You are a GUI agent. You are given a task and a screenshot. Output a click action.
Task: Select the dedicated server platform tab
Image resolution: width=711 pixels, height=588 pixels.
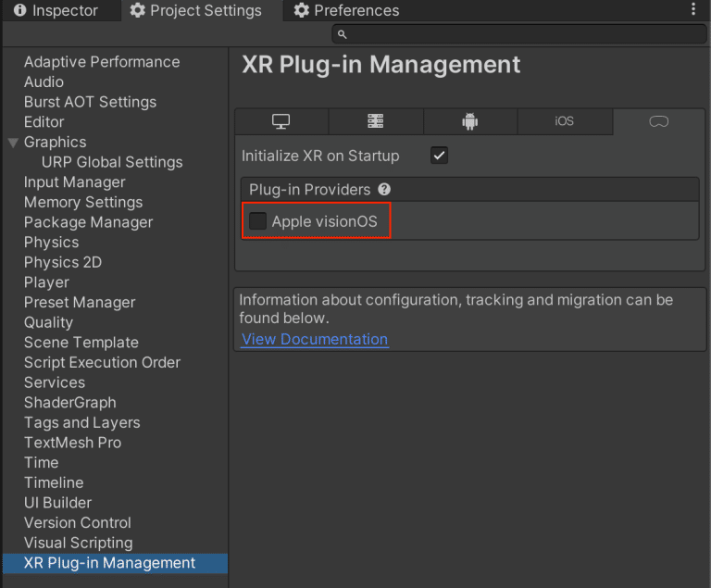[x=376, y=121]
